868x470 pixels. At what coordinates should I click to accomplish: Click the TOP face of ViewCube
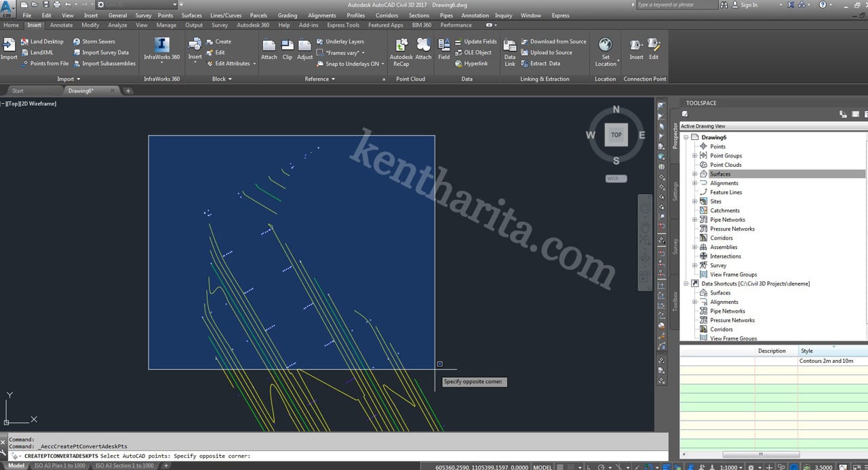pos(616,135)
